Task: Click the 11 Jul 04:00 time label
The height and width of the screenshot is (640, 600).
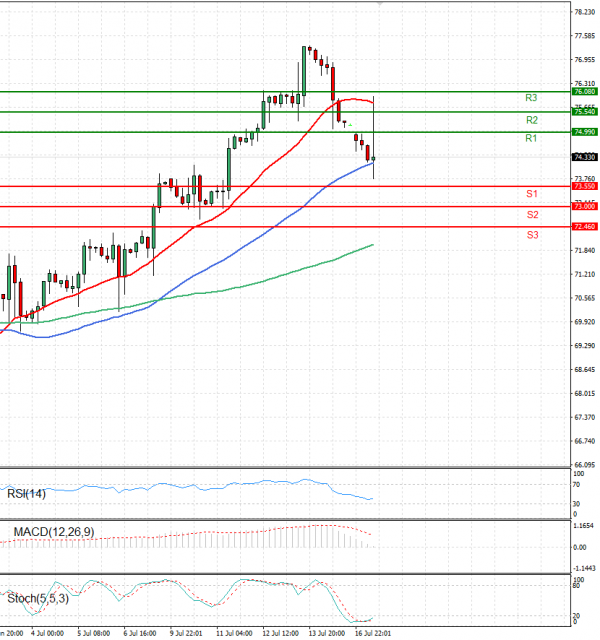Action: (234, 633)
